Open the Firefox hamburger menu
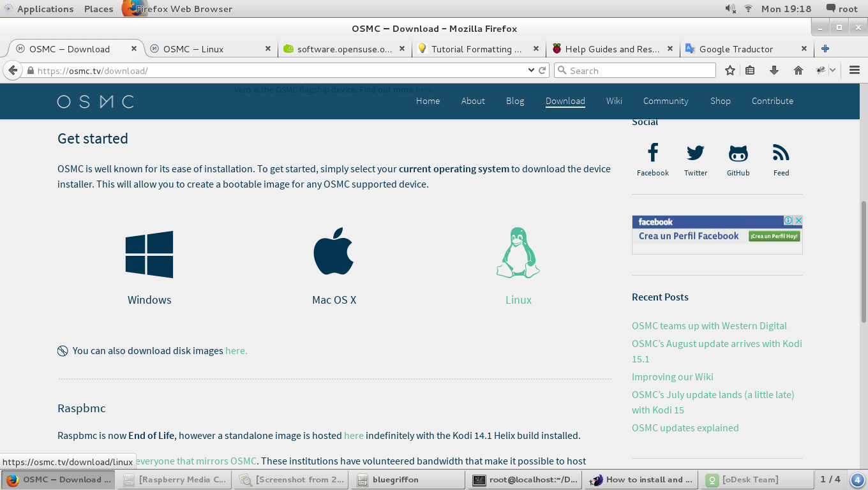868x490 pixels. click(855, 70)
